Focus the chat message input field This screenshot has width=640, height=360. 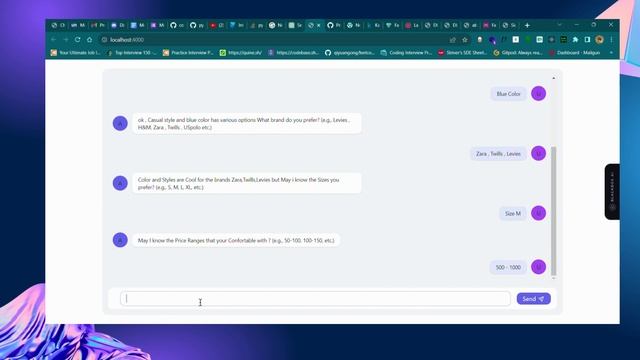(x=315, y=298)
